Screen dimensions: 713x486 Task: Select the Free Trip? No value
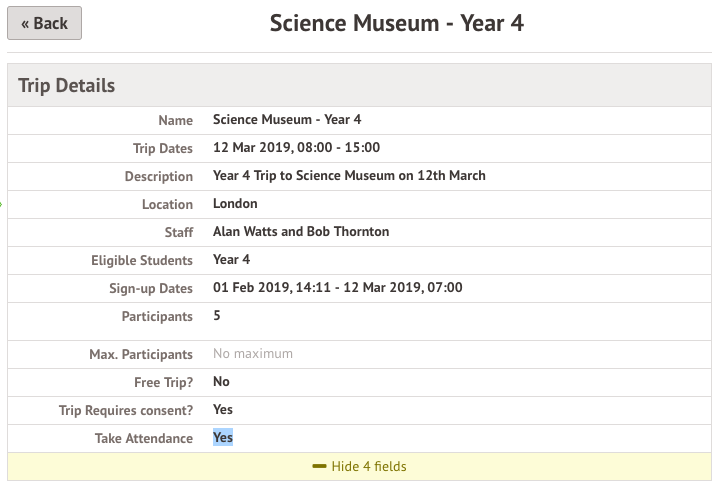pos(221,382)
